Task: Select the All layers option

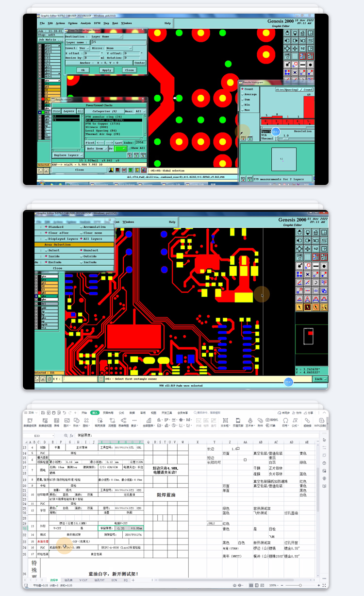Action: click(91, 238)
